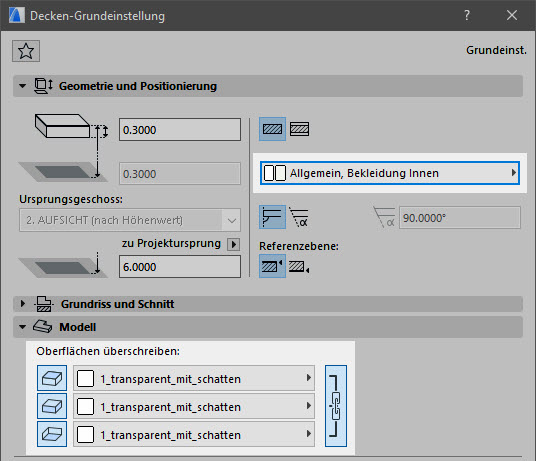Image resolution: width=536 pixels, height=461 pixels.
Task: Choose the perpendicular edge angle icon
Action: [272, 217]
